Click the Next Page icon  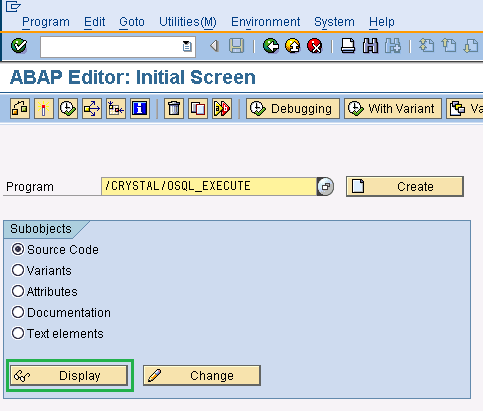tap(471, 46)
